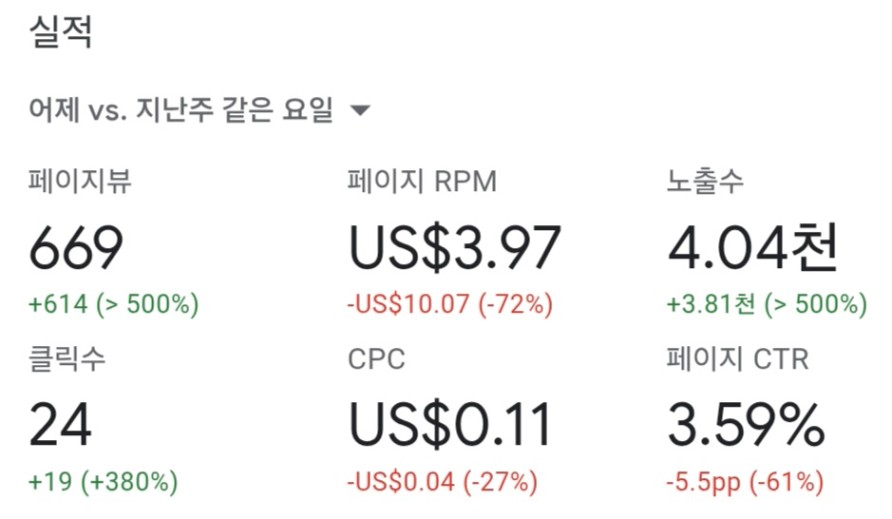Viewport: 892px width, 519px height.
Task: Click the US$3.97 RPM value
Action: click(x=455, y=248)
